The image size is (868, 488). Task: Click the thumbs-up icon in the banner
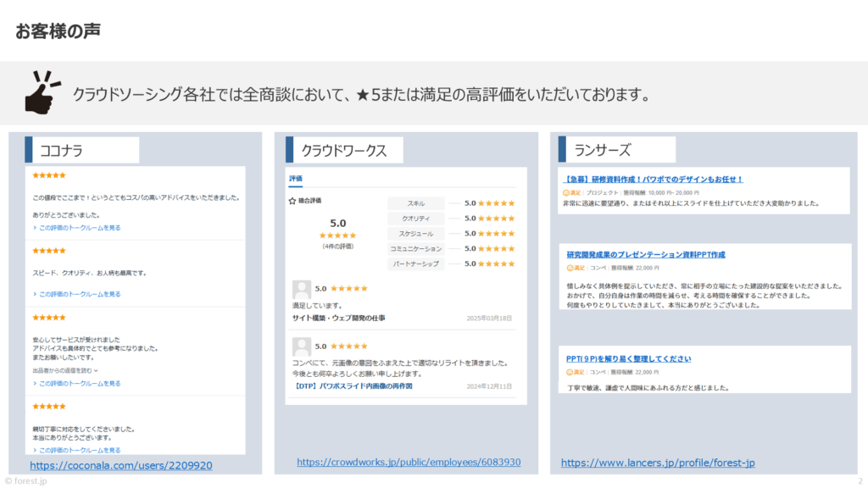click(x=42, y=92)
